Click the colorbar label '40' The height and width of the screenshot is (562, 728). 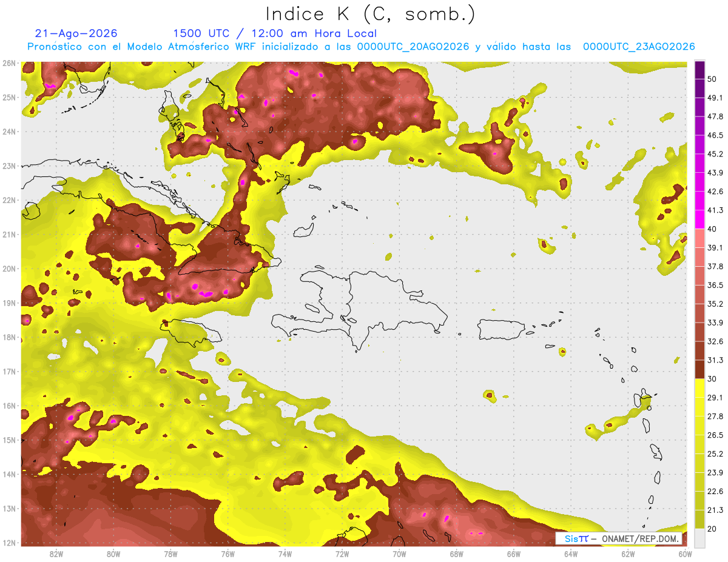coord(712,229)
